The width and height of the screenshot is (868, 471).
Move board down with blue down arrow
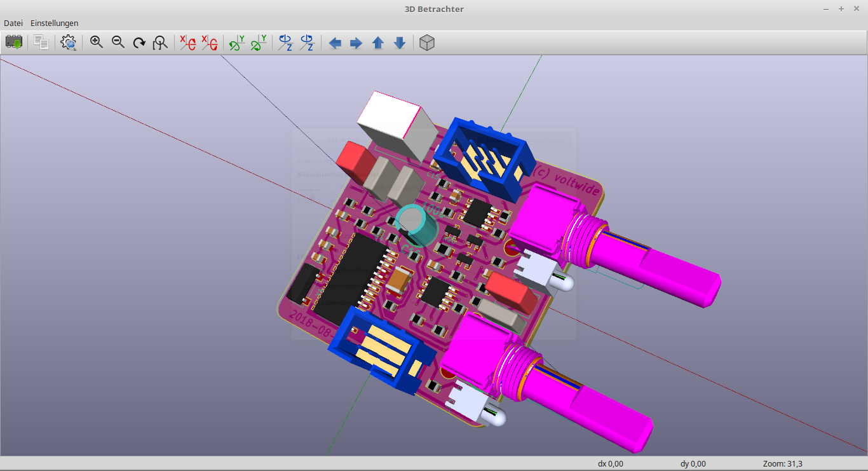(400, 43)
